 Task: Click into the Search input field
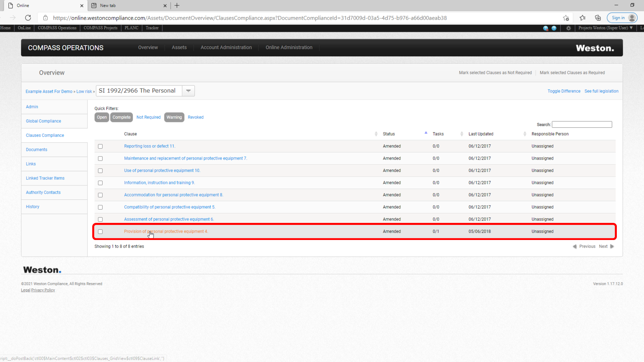(582, 125)
